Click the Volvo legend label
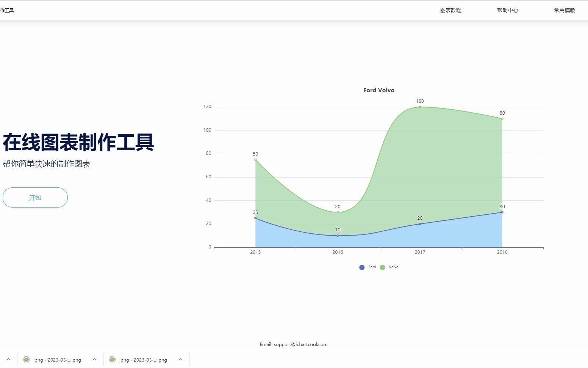This screenshot has width=588, height=368. [394, 267]
